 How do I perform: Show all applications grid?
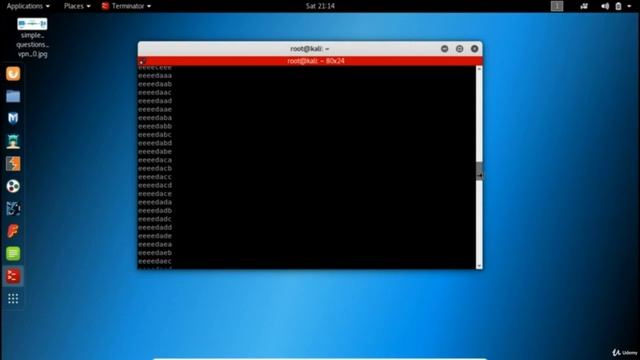coord(13,299)
